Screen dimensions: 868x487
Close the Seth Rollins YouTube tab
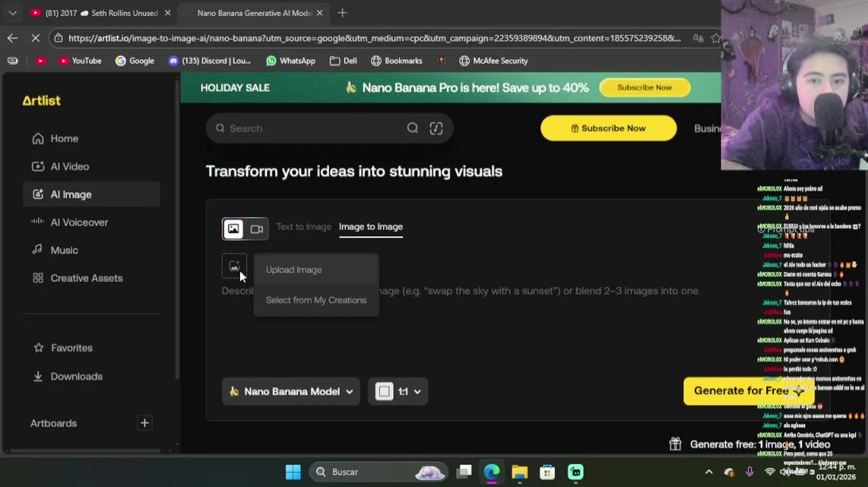[167, 13]
